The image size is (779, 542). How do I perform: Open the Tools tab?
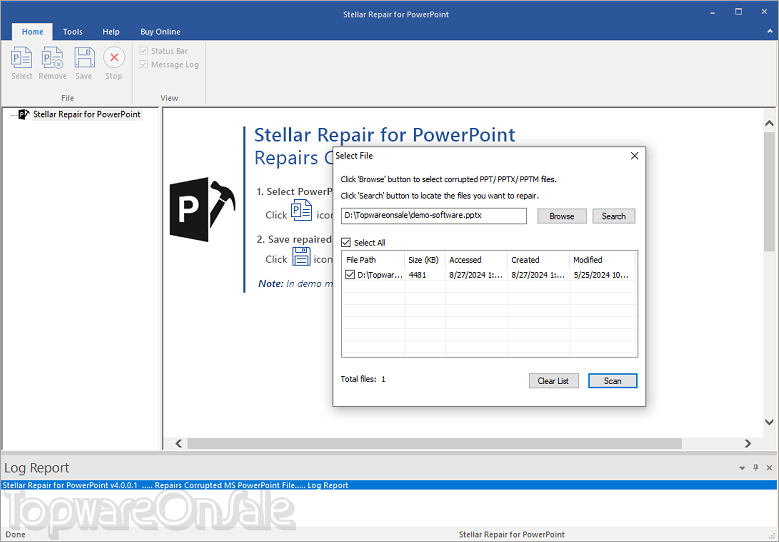[x=73, y=31]
